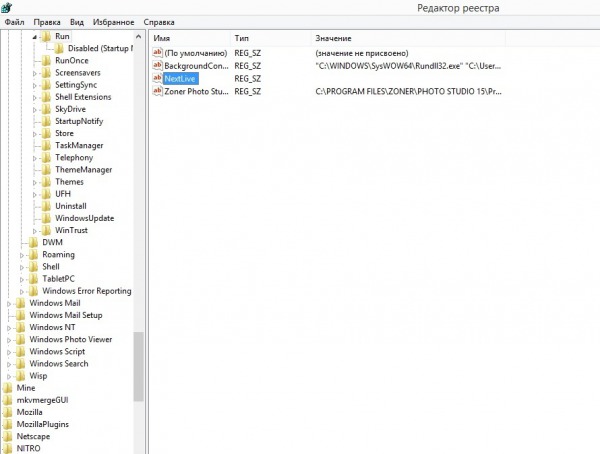Screen dimensions: 600x454
Task: Expand the Windows NT key
Action: 9,328
